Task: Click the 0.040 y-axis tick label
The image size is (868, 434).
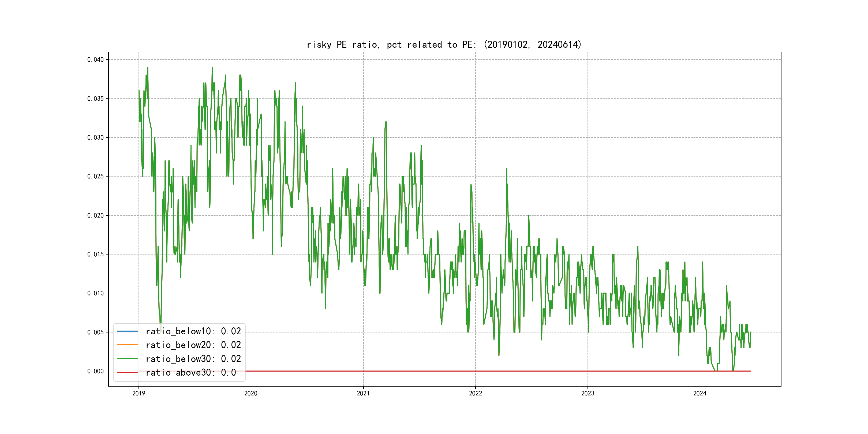Action: 95,60
